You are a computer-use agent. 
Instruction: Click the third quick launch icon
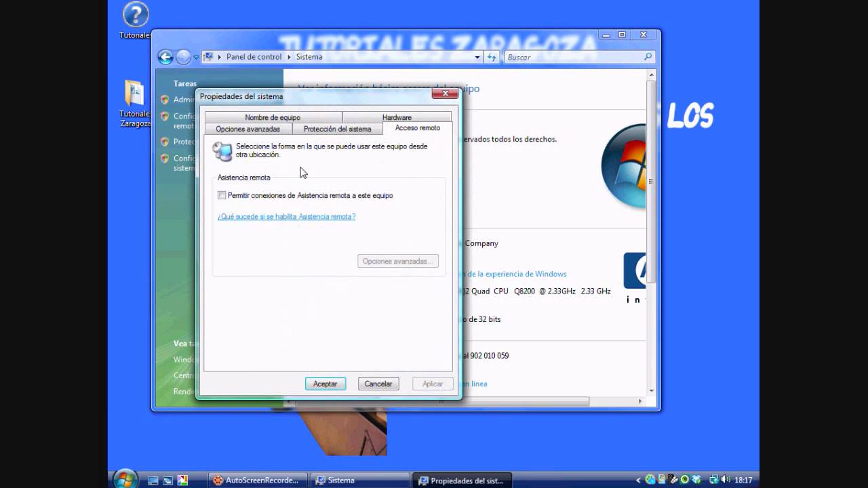[182, 481]
